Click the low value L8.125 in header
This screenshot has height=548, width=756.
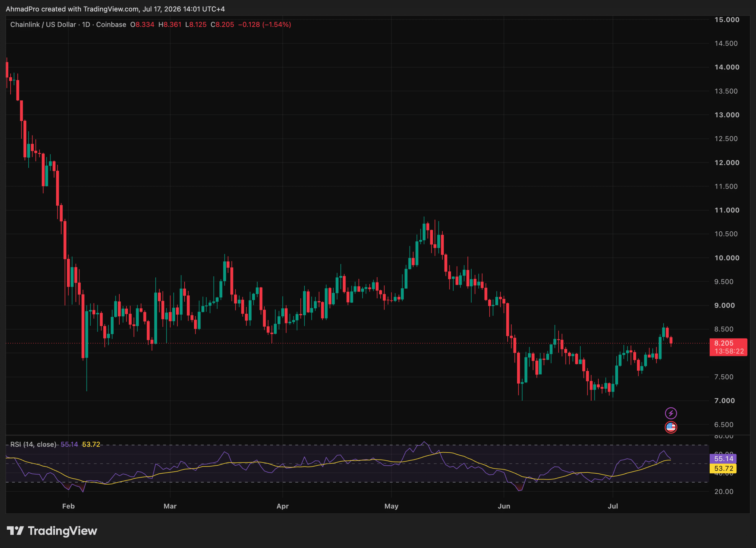196,25
